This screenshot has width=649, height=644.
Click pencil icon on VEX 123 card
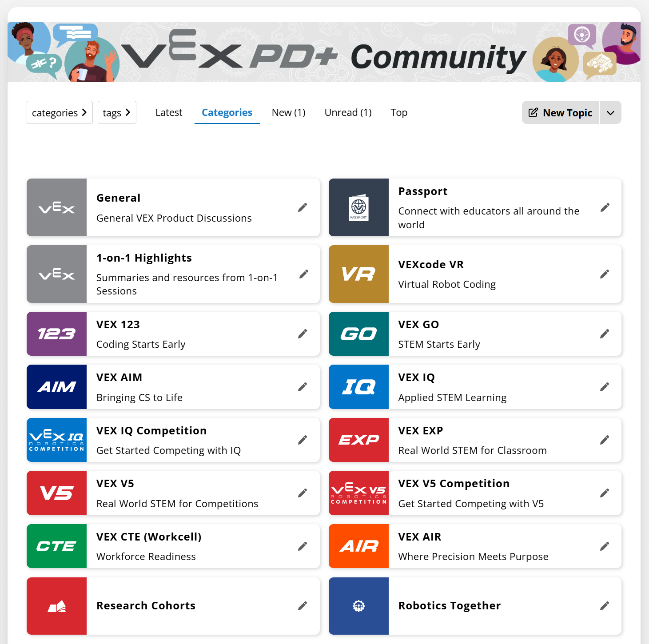pyautogui.click(x=303, y=334)
